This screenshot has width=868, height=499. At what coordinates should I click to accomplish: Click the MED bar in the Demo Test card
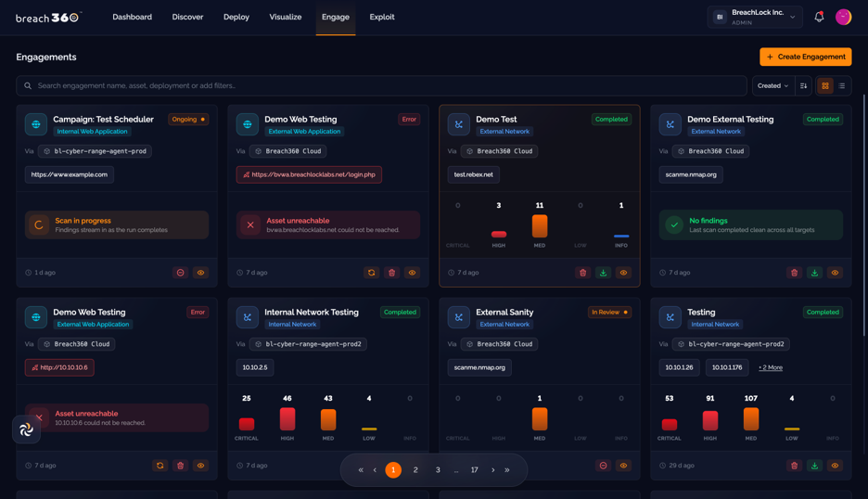coord(540,226)
